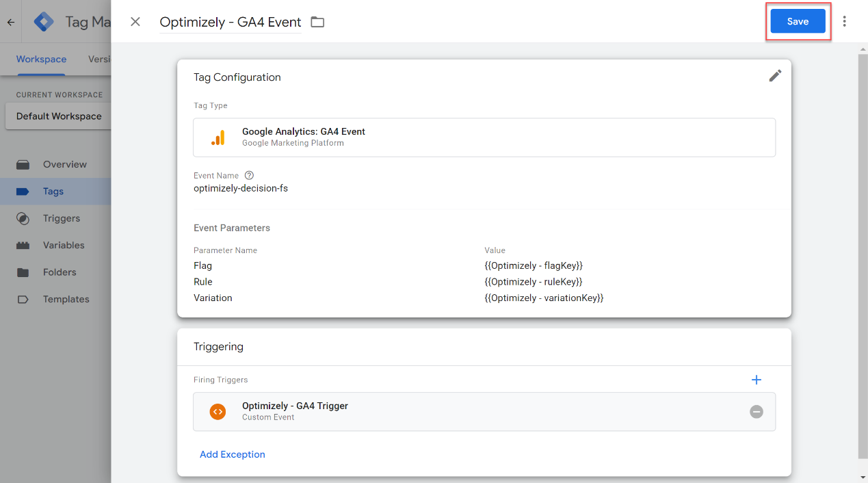Click the Variables brick icon in sidebar
This screenshot has height=483, width=868.
point(23,245)
